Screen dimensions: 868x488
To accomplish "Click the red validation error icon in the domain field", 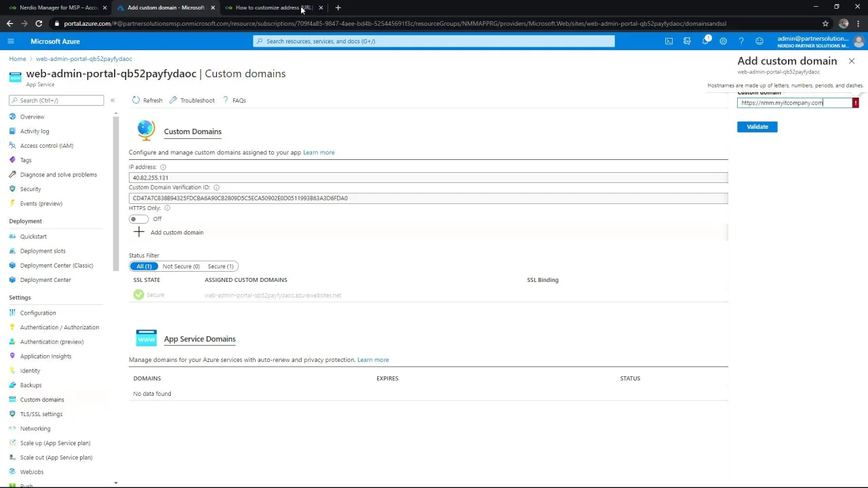I will 855,103.
